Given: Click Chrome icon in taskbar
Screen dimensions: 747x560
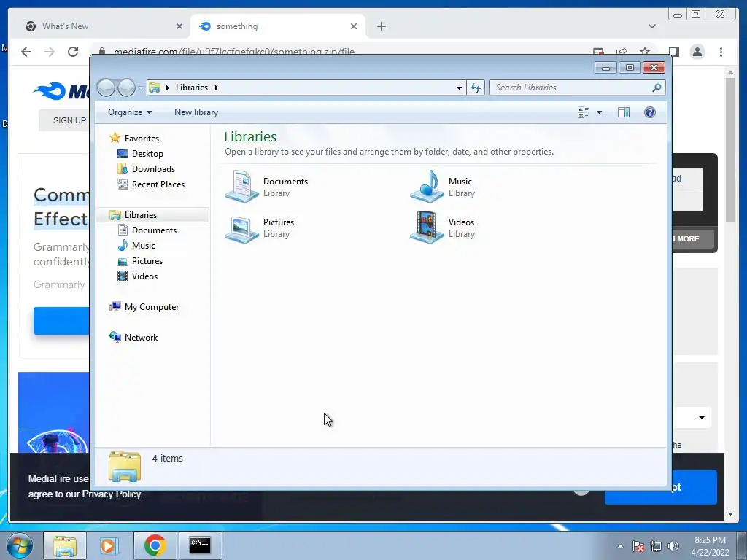Looking at the screenshot, I should 155,545.
